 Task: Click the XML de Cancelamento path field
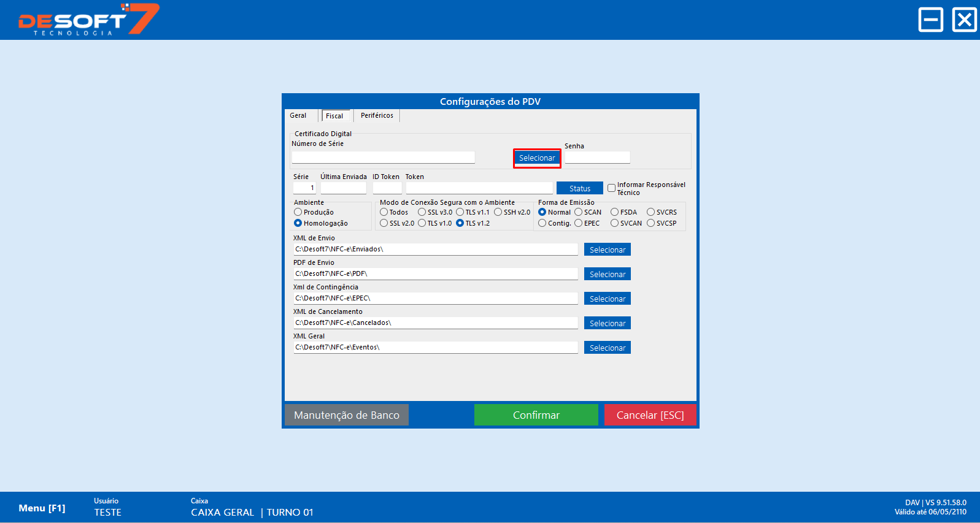coord(436,323)
